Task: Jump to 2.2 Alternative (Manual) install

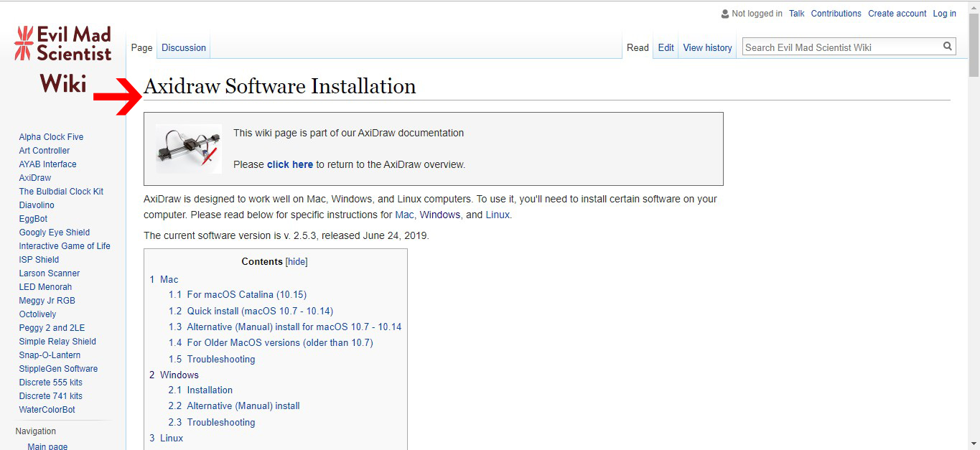Action: tap(234, 406)
